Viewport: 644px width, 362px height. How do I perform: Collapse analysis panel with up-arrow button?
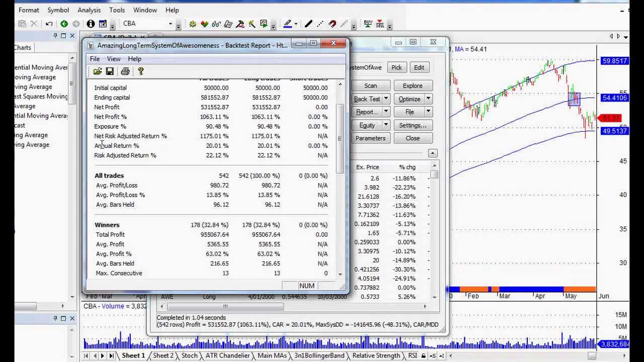click(433, 153)
